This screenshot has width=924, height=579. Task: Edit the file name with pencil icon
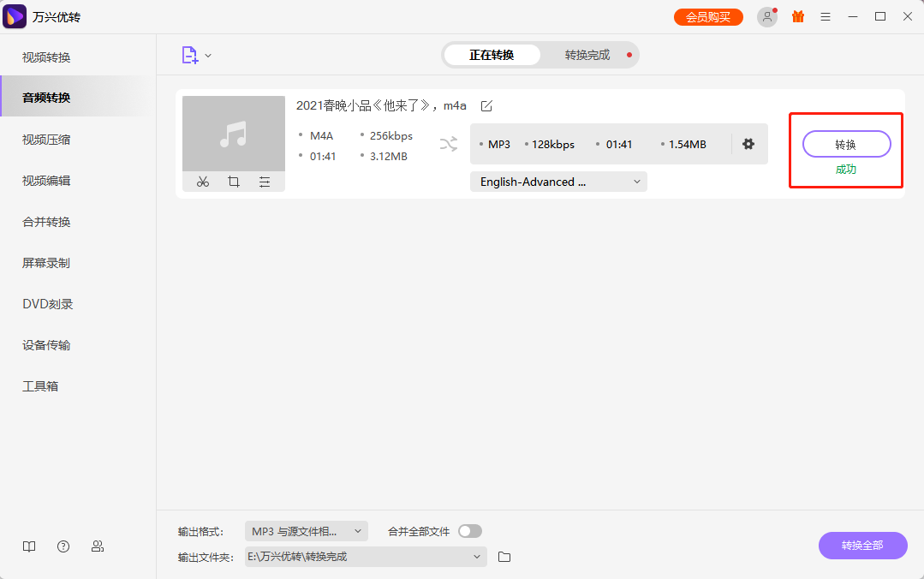[486, 106]
